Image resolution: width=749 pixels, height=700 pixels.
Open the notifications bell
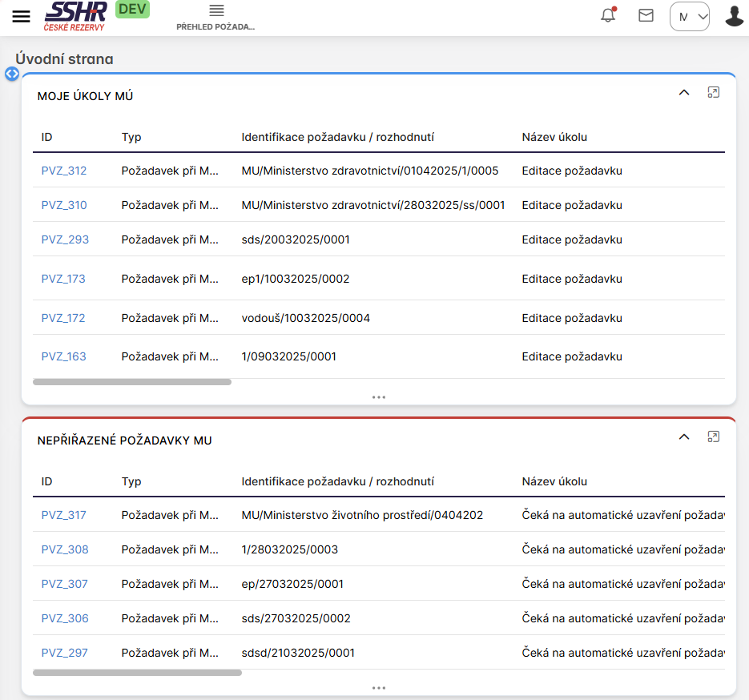point(608,15)
